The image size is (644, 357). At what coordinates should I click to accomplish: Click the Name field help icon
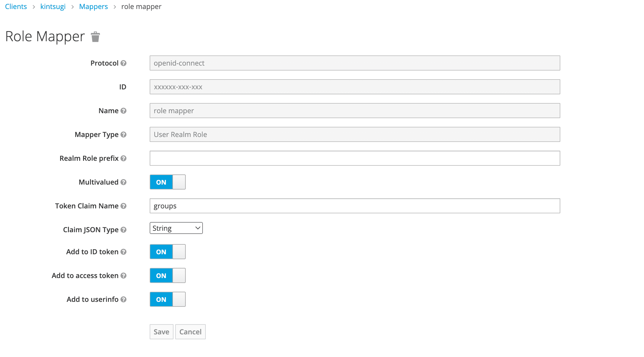pos(124,111)
